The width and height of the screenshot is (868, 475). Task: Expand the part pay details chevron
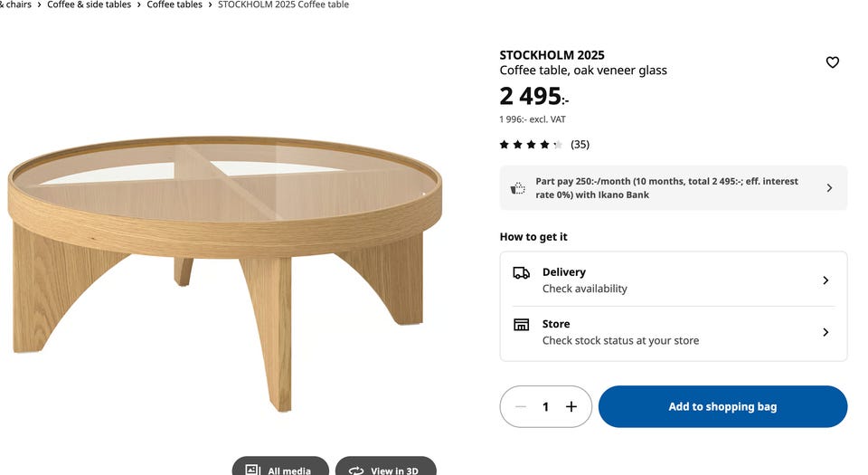click(829, 188)
